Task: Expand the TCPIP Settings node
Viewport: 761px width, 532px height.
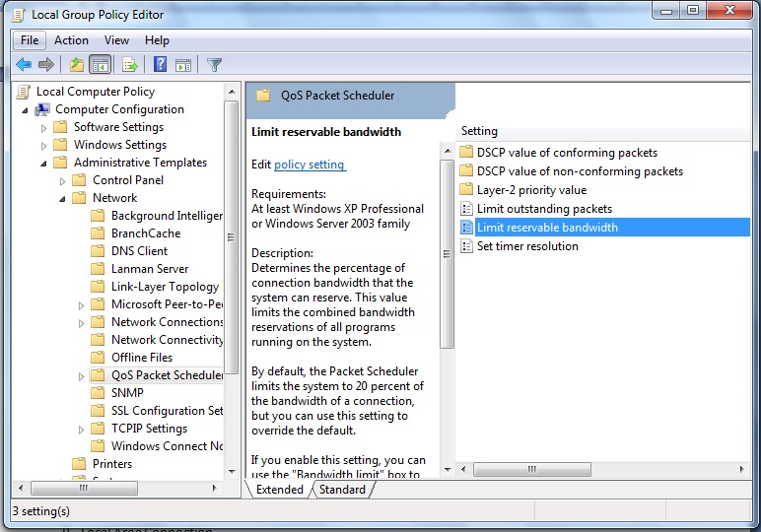Action: (x=81, y=430)
